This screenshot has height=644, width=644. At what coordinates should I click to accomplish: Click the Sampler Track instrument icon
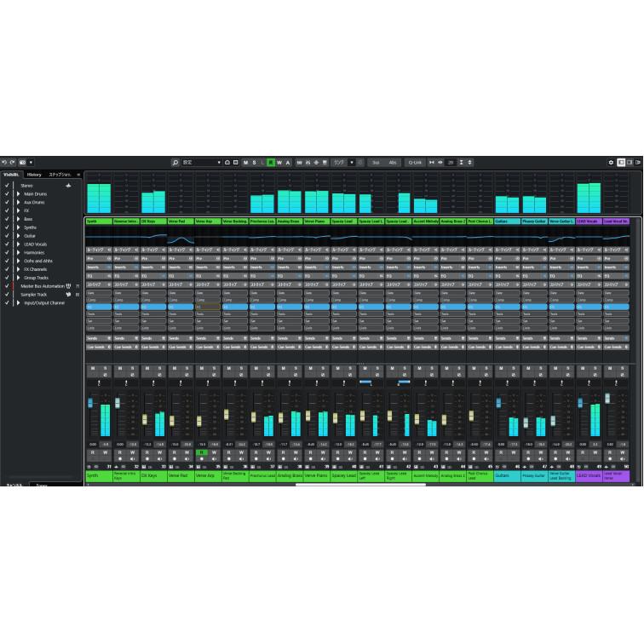(69, 295)
